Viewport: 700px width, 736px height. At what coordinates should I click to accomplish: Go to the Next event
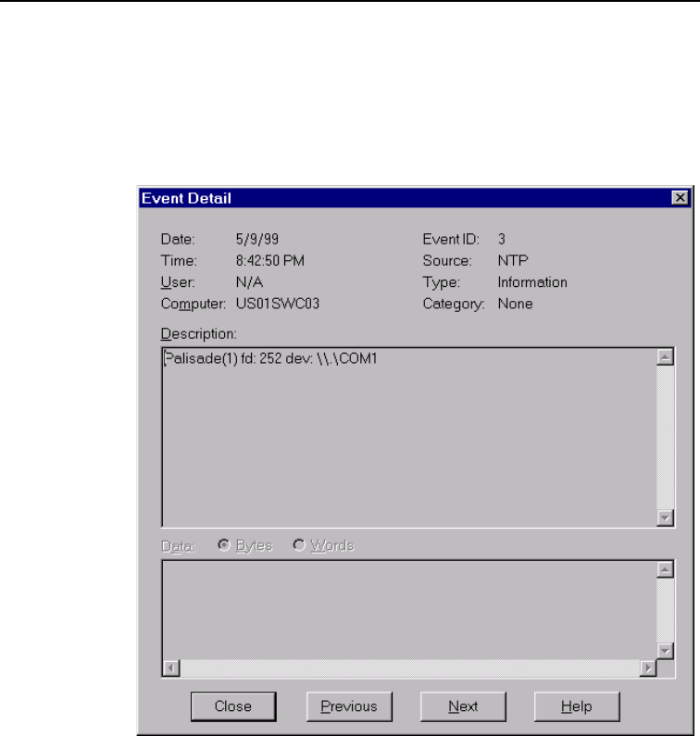click(463, 706)
